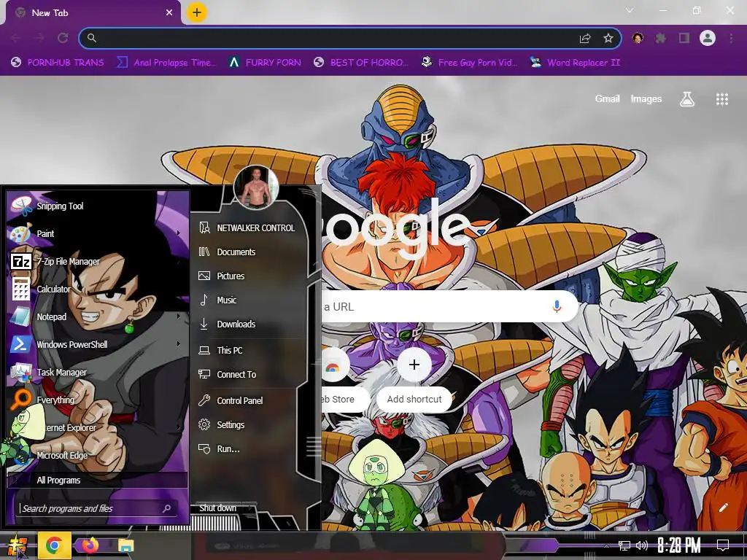Viewport: 747px width, 560px height.
Task: Open Firefox from the taskbar
Action: point(90,545)
